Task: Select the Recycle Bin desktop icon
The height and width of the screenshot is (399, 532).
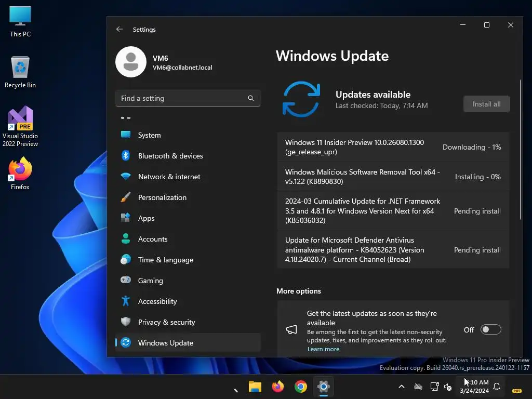Action: pyautogui.click(x=20, y=72)
